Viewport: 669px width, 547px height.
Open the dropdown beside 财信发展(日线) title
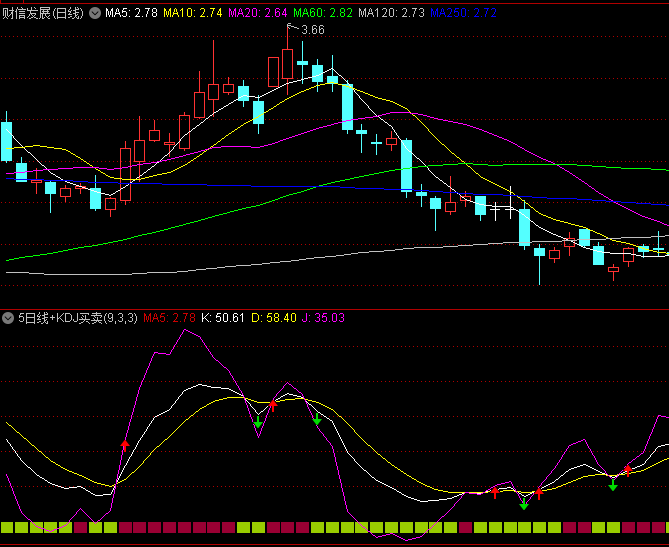pos(95,13)
